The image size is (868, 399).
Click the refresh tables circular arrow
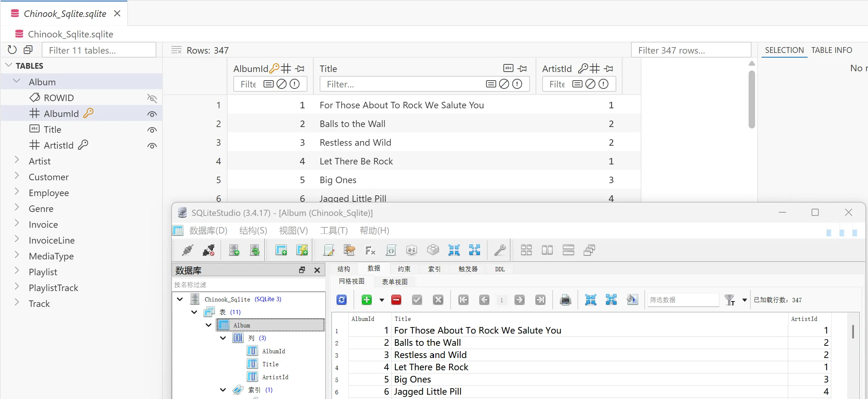pyautogui.click(x=12, y=50)
